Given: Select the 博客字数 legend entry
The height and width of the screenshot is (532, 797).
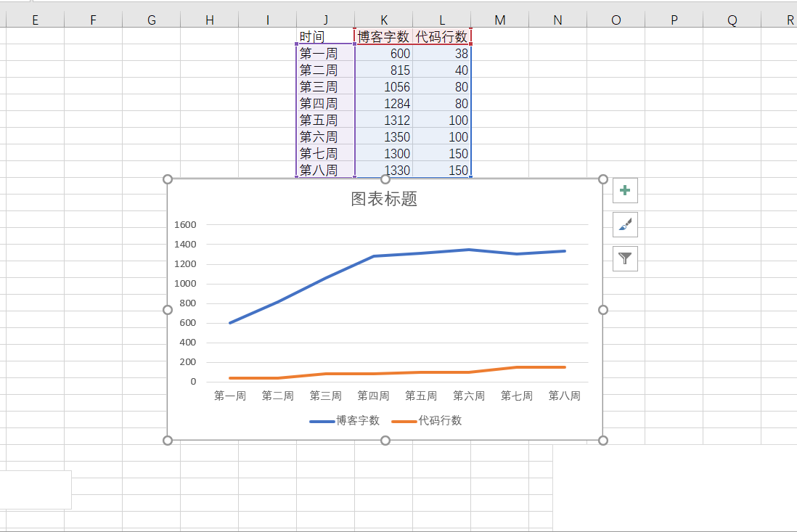Looking at the screenshot, I should click(x=345, y=421).
